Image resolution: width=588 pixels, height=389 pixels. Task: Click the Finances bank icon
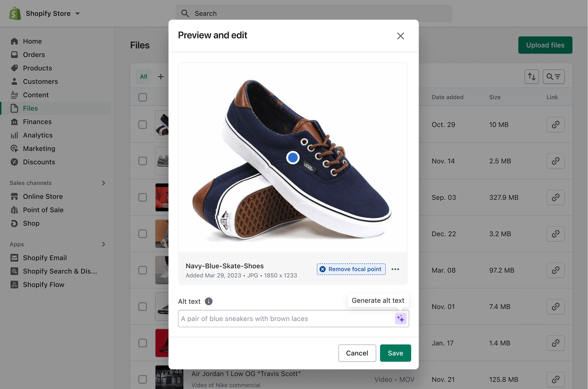[x=14, y=122]
